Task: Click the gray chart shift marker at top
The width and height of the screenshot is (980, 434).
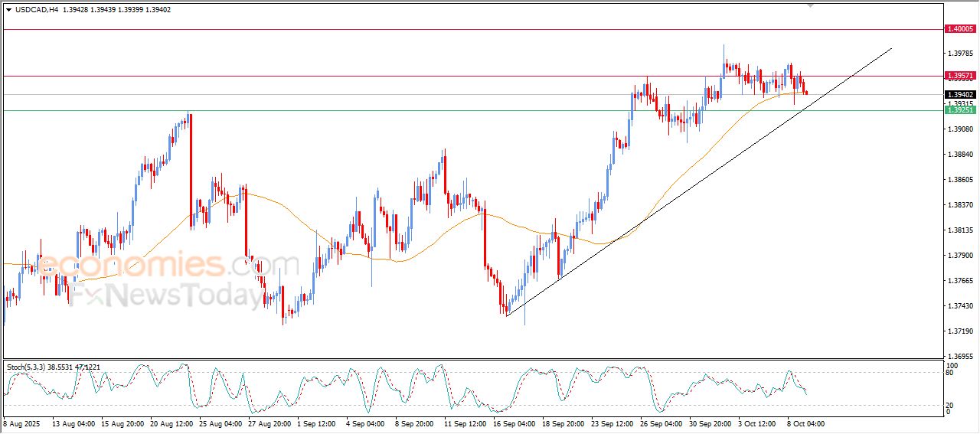Action: 810,5
